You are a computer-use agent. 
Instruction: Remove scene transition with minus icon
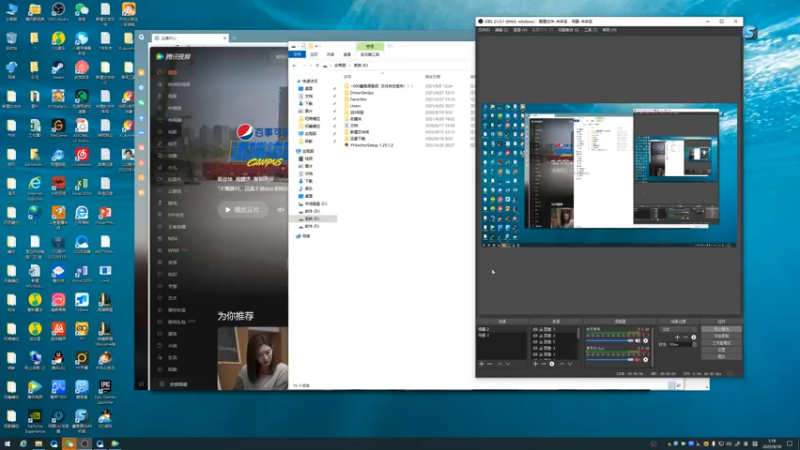686,337
